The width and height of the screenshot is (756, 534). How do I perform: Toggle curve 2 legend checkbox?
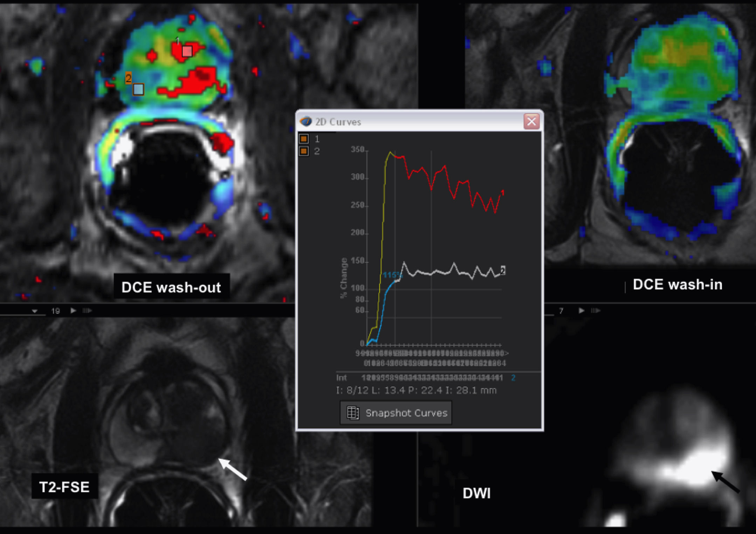tap(304, 151)
